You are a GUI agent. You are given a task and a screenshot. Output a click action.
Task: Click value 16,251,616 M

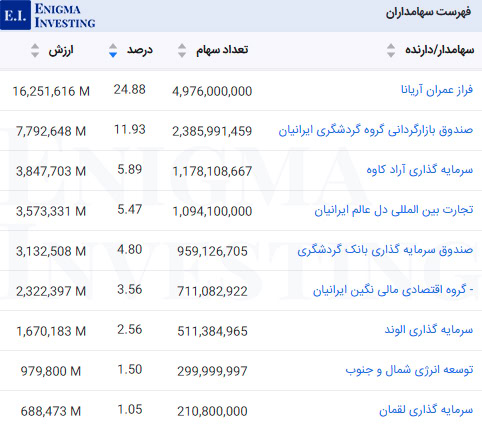pyautogui.click(x=51, y=91)
